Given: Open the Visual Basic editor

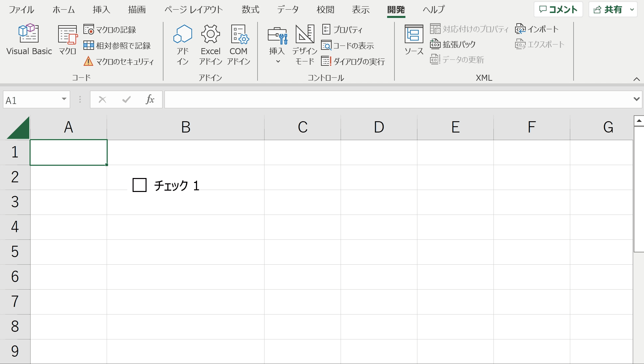Looking at the screenshot, I should (29, 39).
